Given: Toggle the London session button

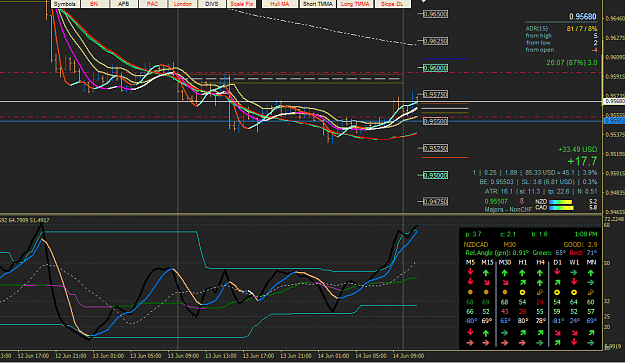Looking at the screenshot, I should [183, 4].
